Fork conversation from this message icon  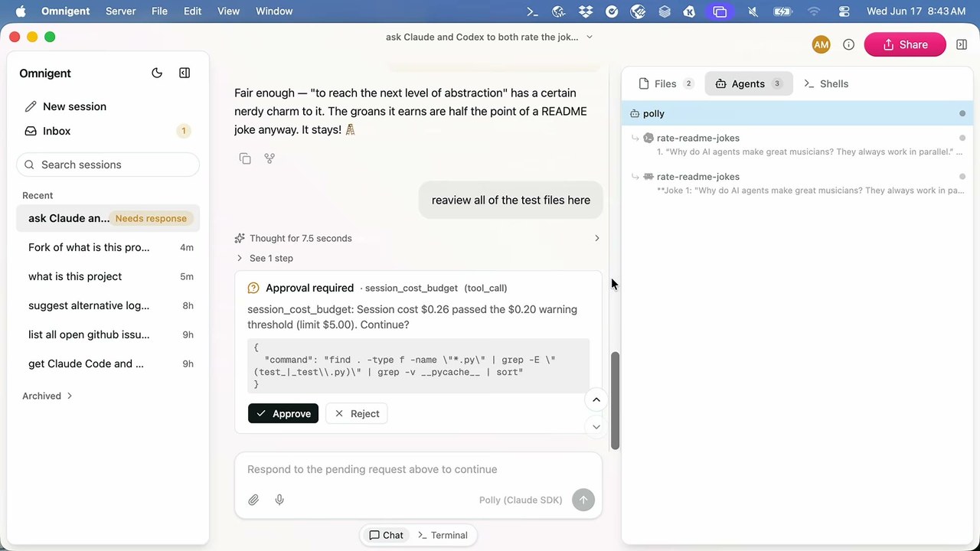(269, 158)
